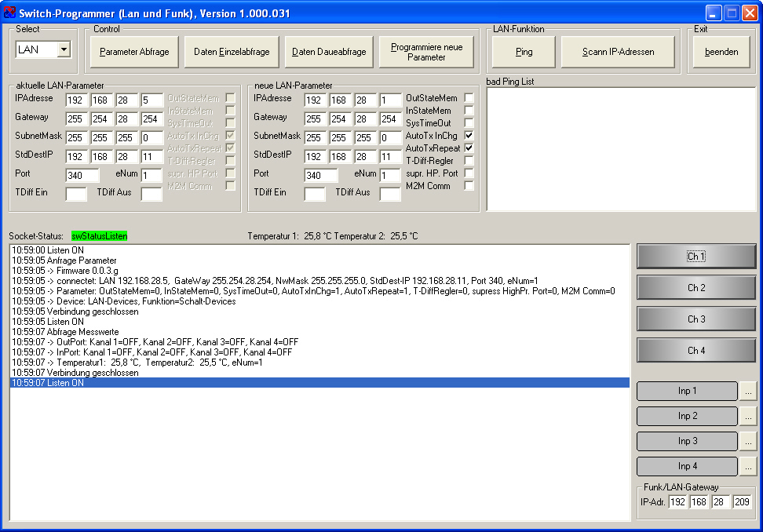The height and width of the screenshot is (532, 763).
Task: Open the ellipsis button beside Inp 1
Action: [748, 391]
